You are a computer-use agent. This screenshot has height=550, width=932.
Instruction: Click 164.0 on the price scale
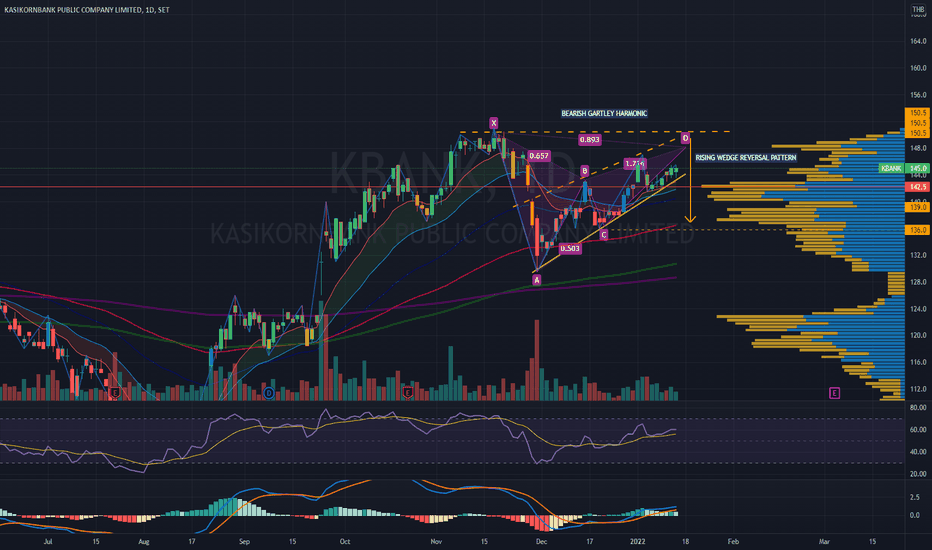coord(918,41)
